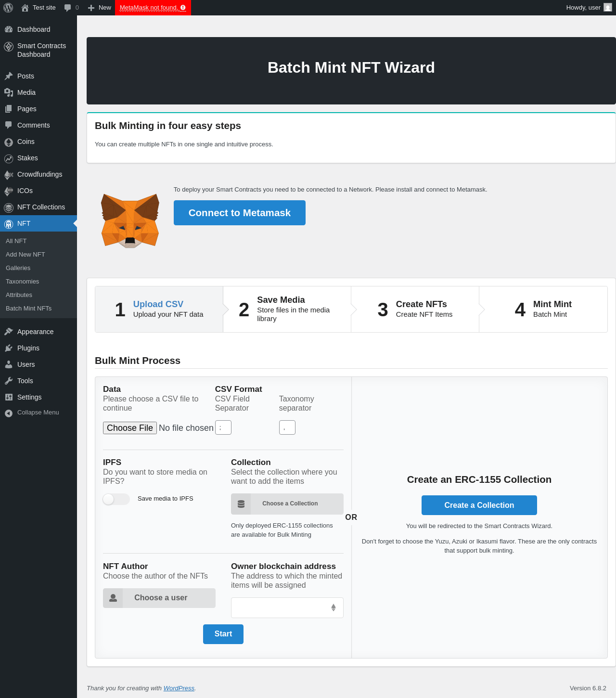Click the Dashboard gauge icon

pos(9,29)
